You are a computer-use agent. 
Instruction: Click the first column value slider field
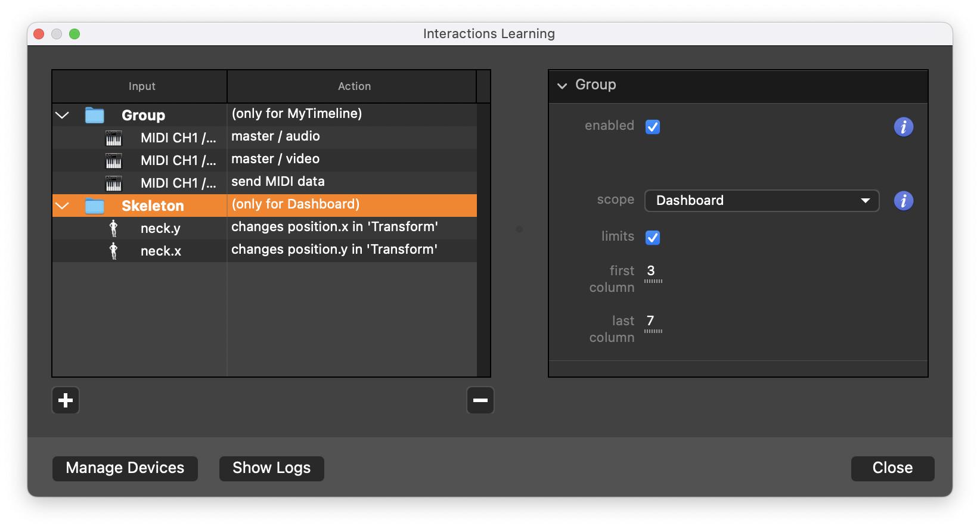652,272
